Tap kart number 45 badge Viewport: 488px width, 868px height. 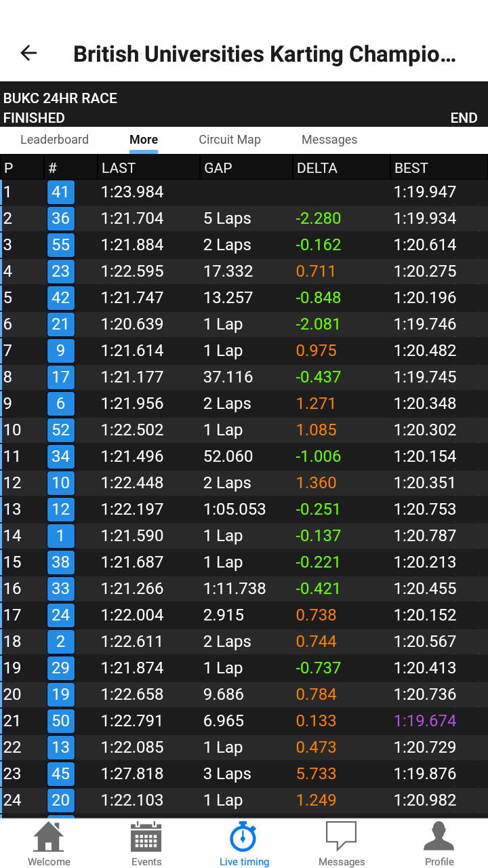tap(61, 774)
